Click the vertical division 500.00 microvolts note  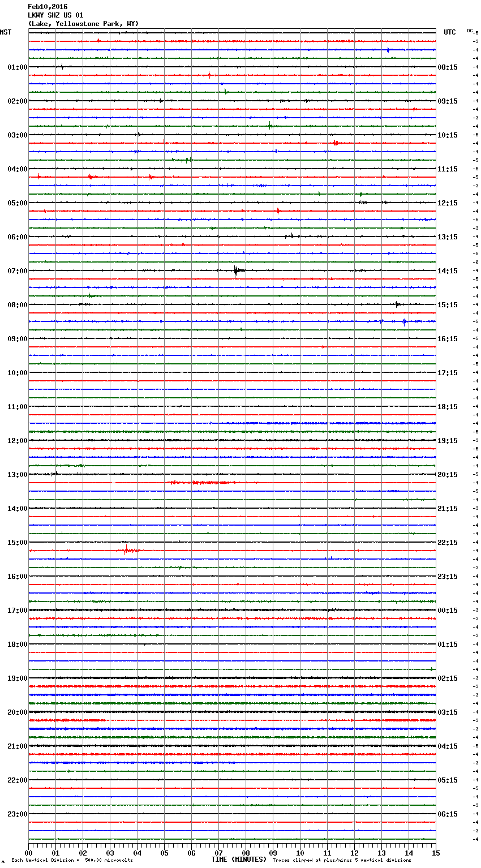(x=72, y=860)
